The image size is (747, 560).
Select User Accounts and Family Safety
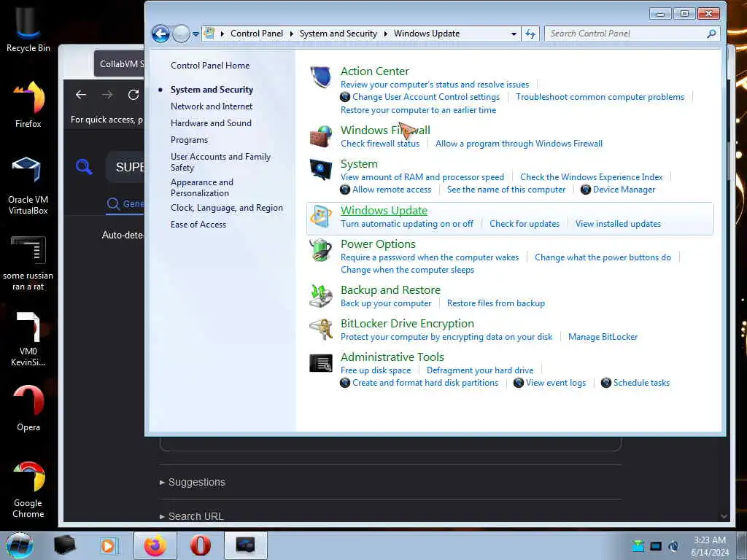(x=220, y=162)
